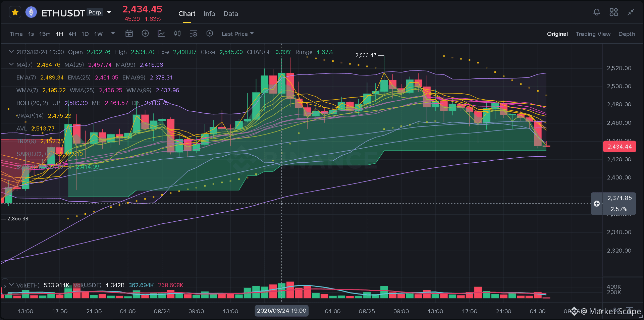
Task: Switch to Trading View chart
Action: point(593,34)
